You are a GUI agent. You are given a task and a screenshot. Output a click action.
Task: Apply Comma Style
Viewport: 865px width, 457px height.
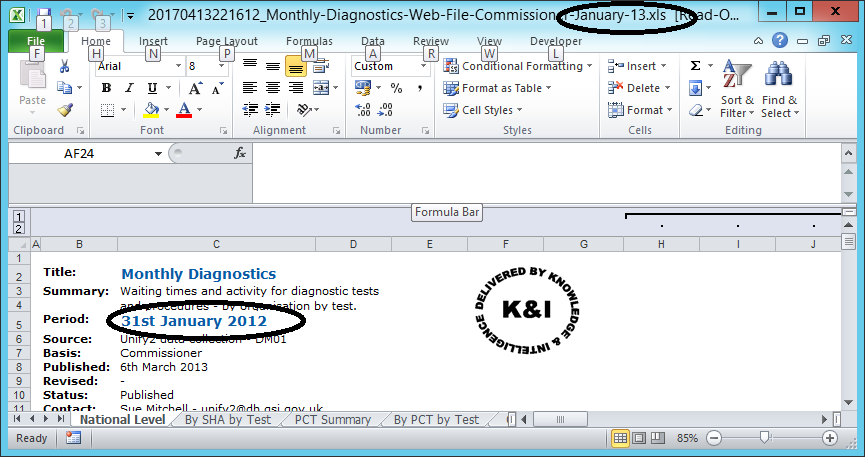coord(420,88)
